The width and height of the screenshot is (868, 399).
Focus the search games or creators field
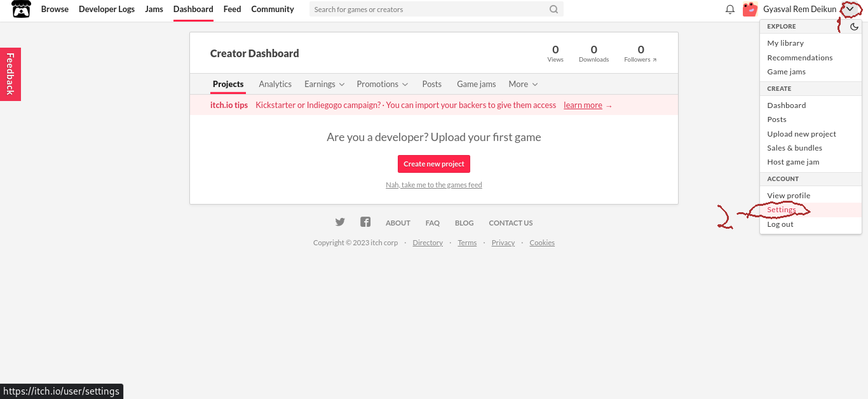click(x=430, y=10)
